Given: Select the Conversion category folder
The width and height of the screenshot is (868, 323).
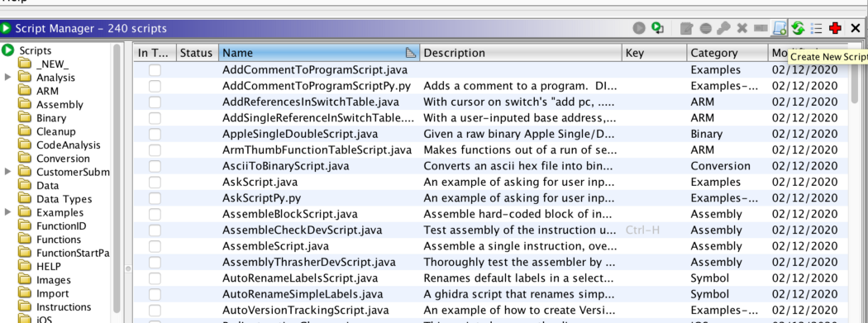Looking at the screenshot, I should (63, 158).
